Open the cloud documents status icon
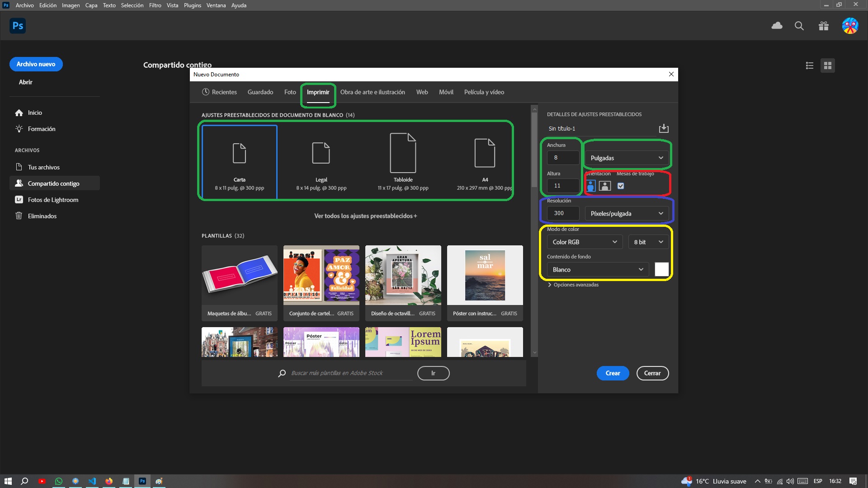 point(777,26)
